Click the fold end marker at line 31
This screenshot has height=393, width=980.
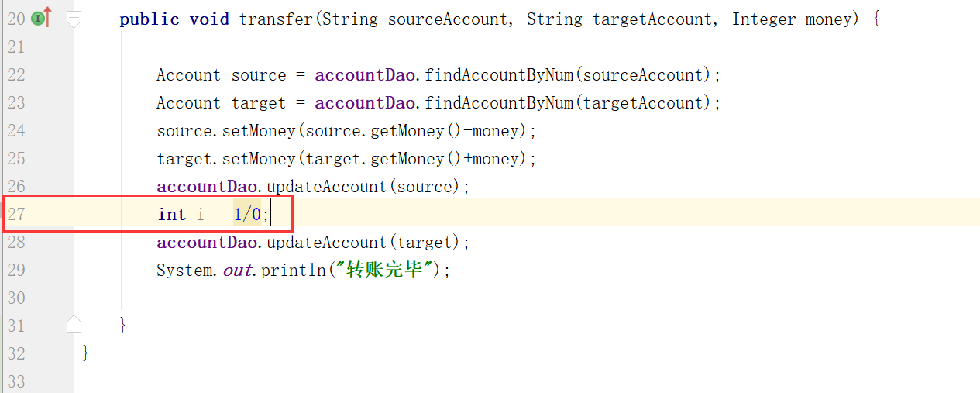(x=74, y=323)
